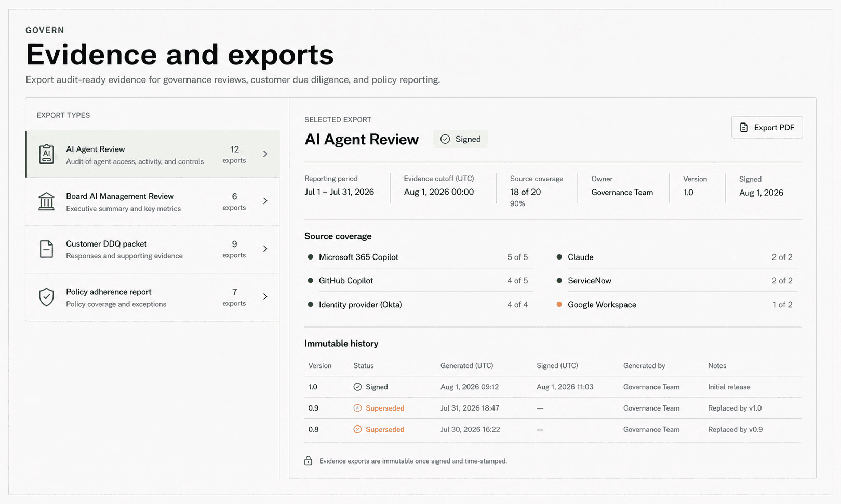Click the '12 exports' count
841x504 pixels.
pyautogui.click(x=234, y=155)
